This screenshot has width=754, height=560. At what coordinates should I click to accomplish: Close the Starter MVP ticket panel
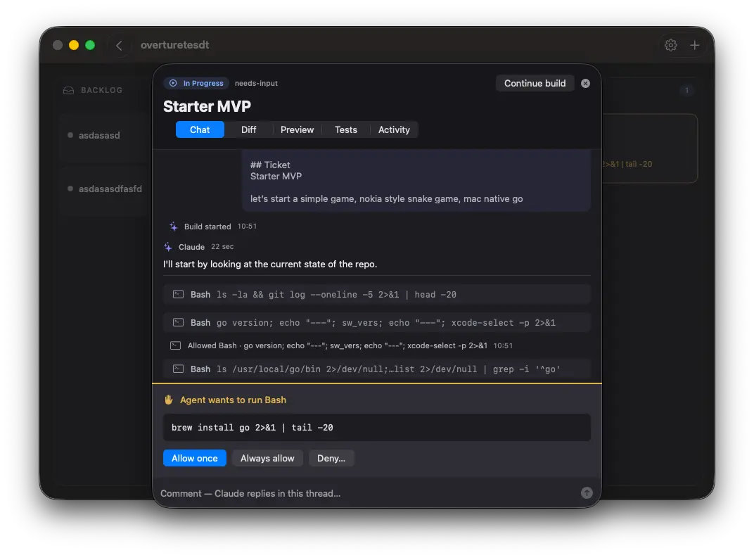click(x=585, y=83)
